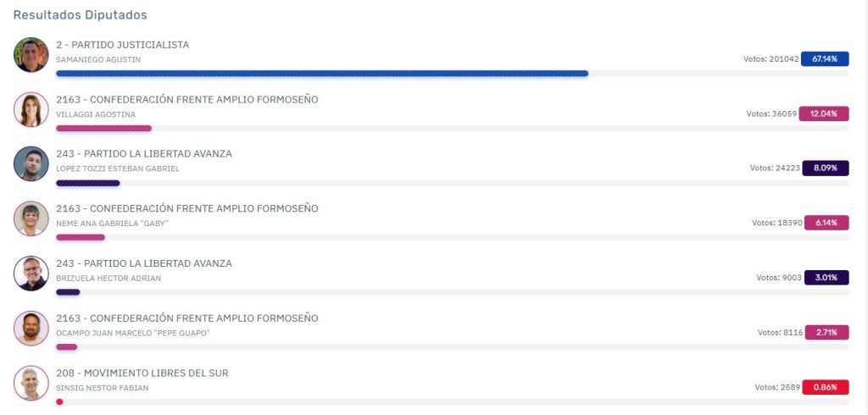Select the 8.09% dark purple badge

826,169
